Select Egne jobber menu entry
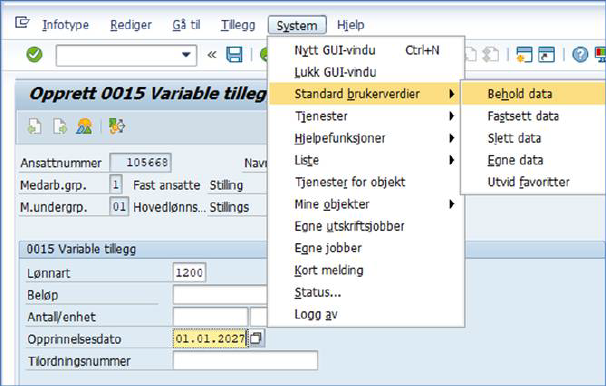 pos(366,248)
